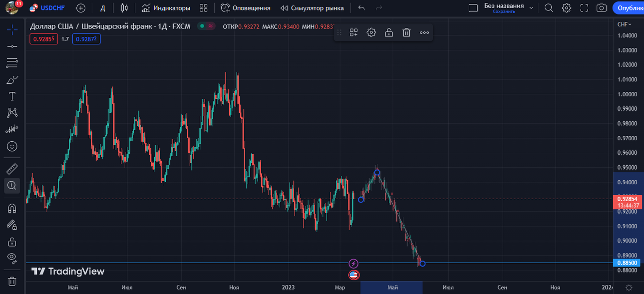Image resolution: width=644 pixels, height=294 pixels.
Task: Open the layout setup square icon
Action: (473, 8)
